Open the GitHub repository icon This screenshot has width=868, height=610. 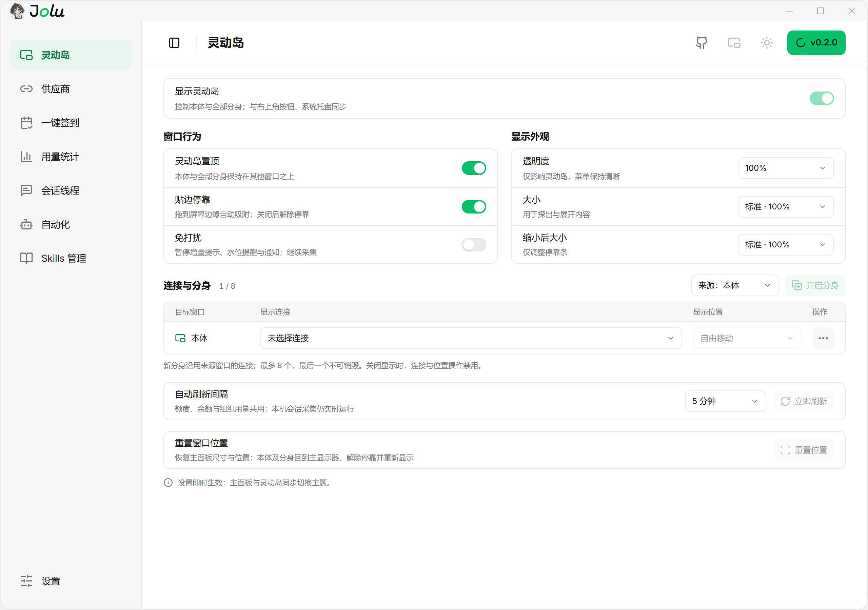tap(701, 43)
